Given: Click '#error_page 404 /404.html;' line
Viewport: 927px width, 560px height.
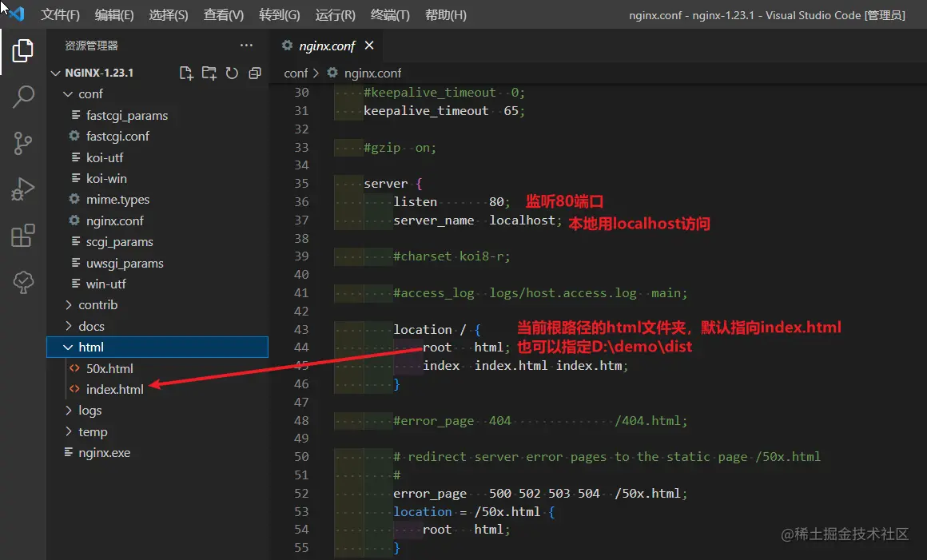Looking at the screenshot, I should pos(540,420).
